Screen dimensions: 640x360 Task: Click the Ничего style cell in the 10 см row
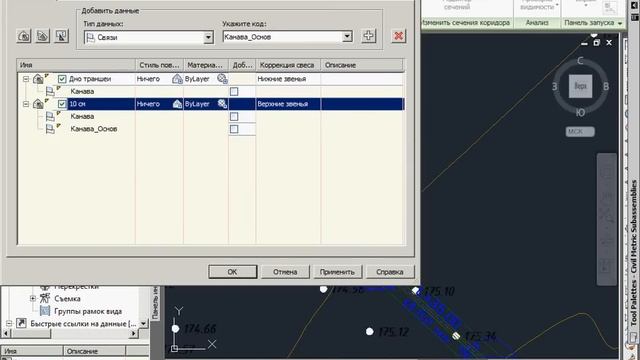pos(148,104)
